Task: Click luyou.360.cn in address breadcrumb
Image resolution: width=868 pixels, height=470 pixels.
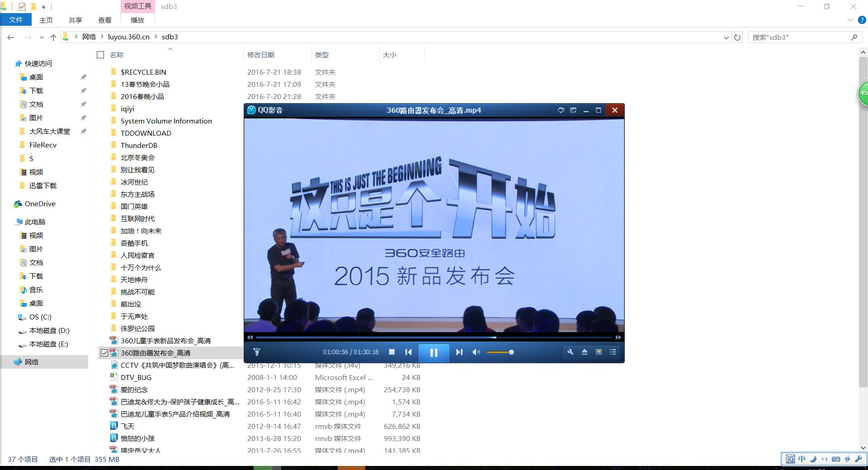Action: (x=128, y=37)
